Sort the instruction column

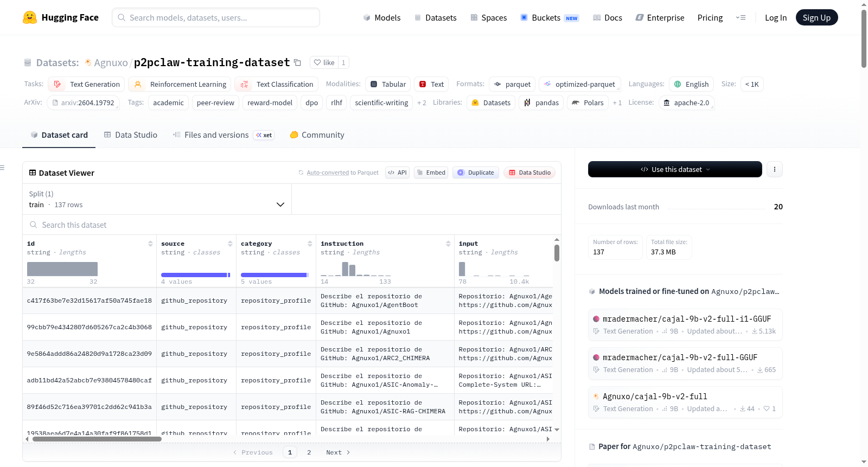click(x=448, y=244)
